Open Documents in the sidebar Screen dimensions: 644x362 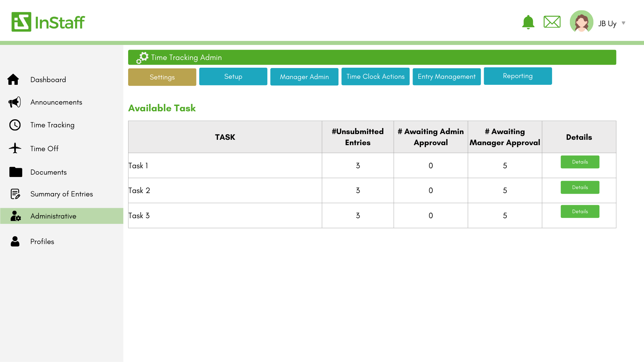click(x=48, y=172)
